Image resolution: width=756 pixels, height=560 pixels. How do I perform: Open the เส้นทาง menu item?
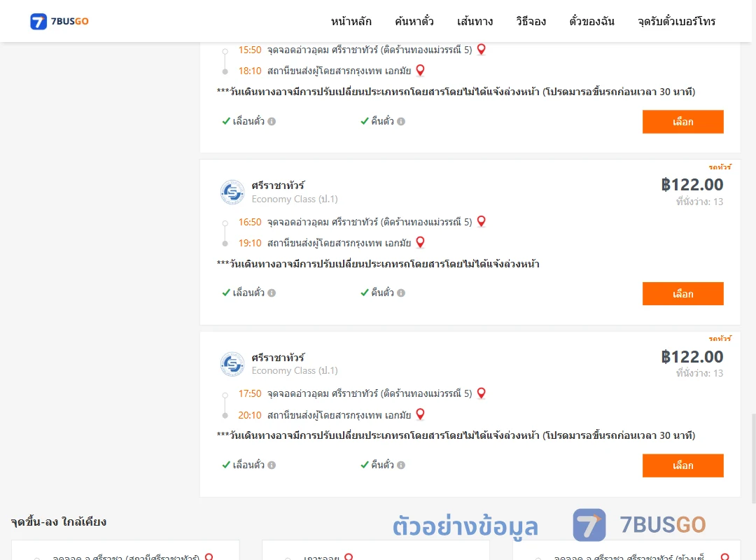coord(475,21)
